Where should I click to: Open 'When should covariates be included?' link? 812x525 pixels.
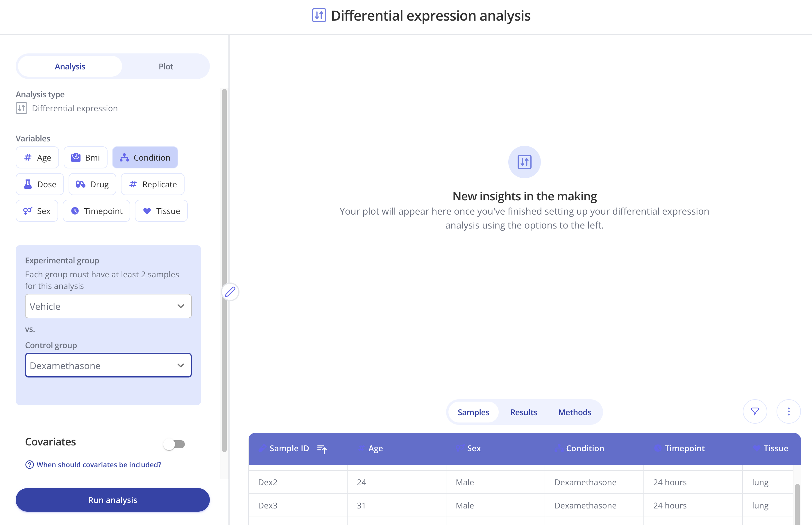pyautogui.click(x=99, y=465)
